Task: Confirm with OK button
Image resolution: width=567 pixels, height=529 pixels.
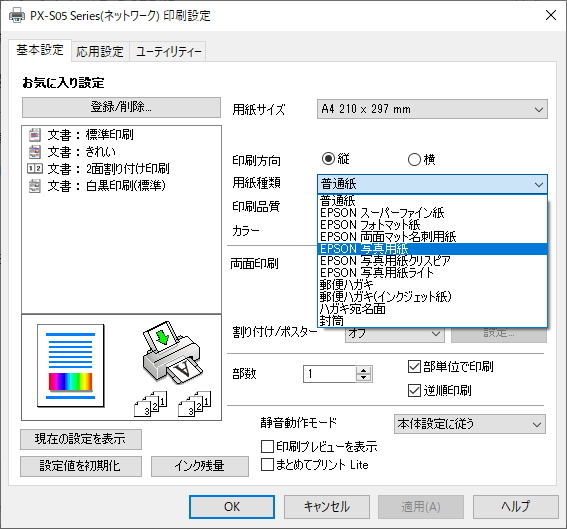Action: (x=232, y=507)
